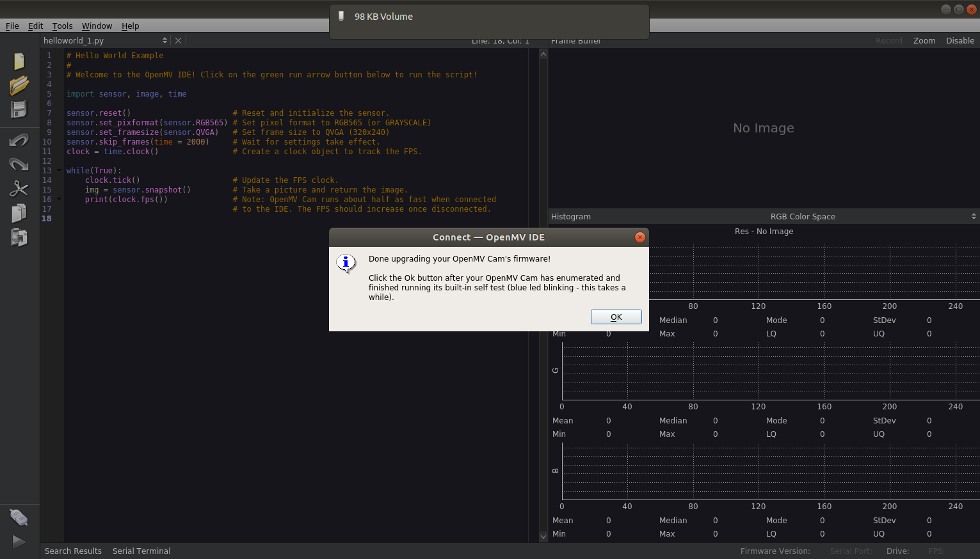The height and width of the screenshot is (559, 980).
Task: Click Disable in the Frame Buffer header
Action: [960, 40]
